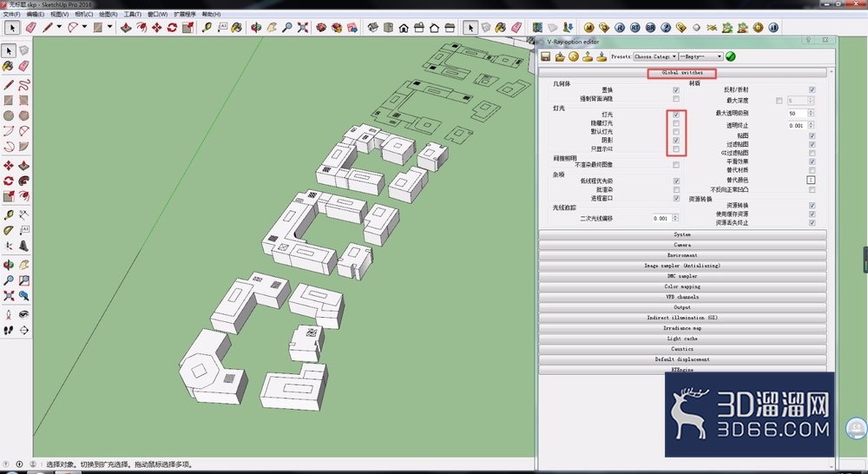Open the Output rollout
Viewport: 868px width, 474px height.
(x=682, y=307)
